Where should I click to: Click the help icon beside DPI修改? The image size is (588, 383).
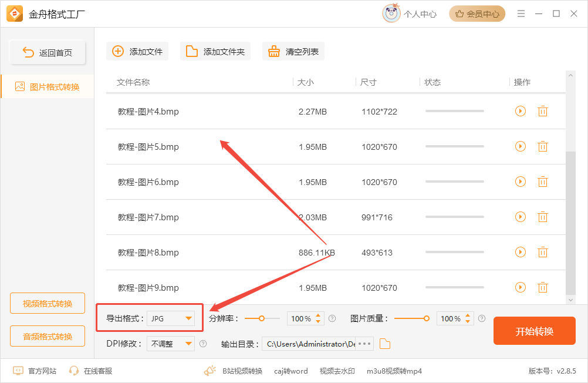pyautogui.click(x=203, y=344)
